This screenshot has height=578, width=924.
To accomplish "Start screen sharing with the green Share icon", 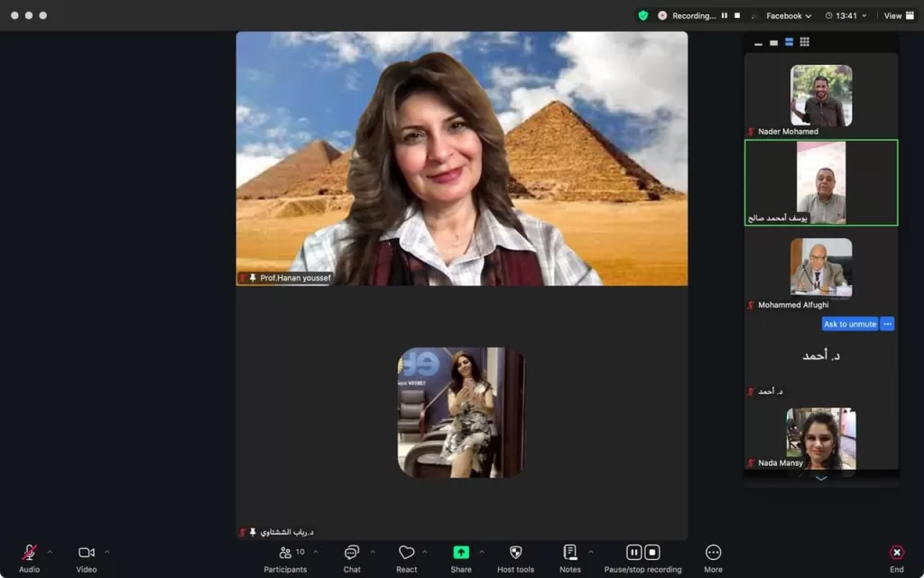I will (x=461, y=553).
